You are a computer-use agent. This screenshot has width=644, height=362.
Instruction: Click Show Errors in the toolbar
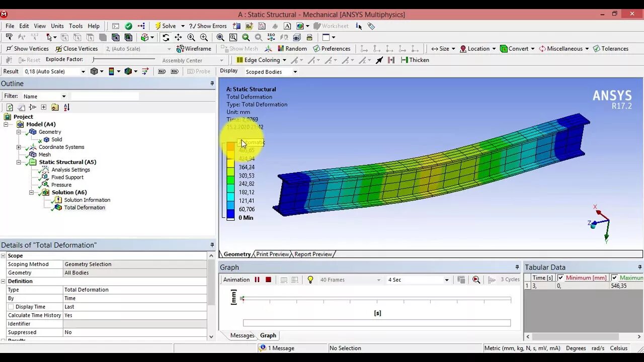point(207,26)
